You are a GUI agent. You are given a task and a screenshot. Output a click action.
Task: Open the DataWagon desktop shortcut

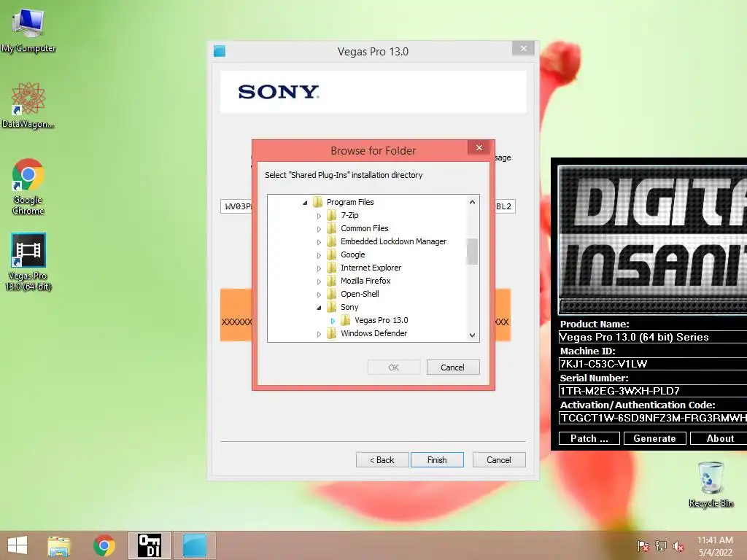coord(28,105)
